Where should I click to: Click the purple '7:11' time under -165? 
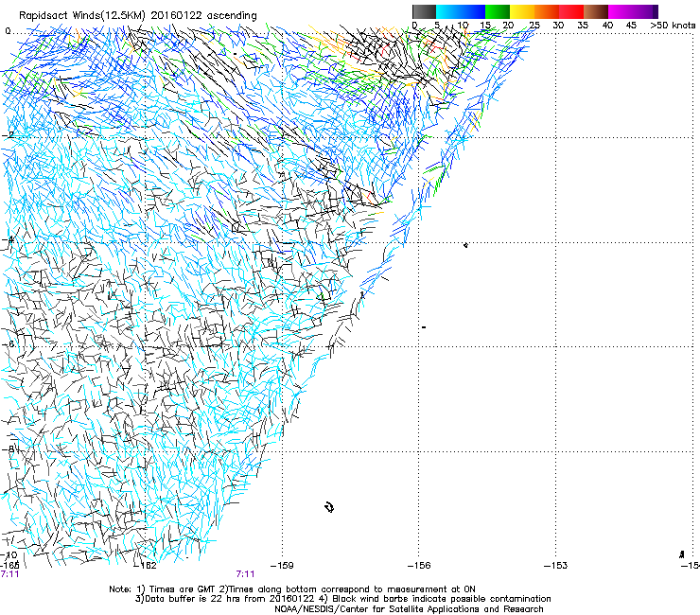[9, 574]
